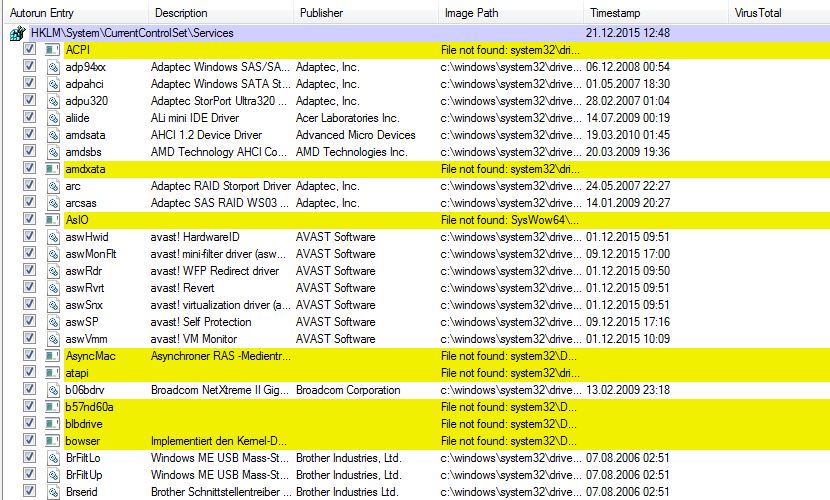Click description 'Adaptec RAID Storport Driver'

[x=221, y=186]
